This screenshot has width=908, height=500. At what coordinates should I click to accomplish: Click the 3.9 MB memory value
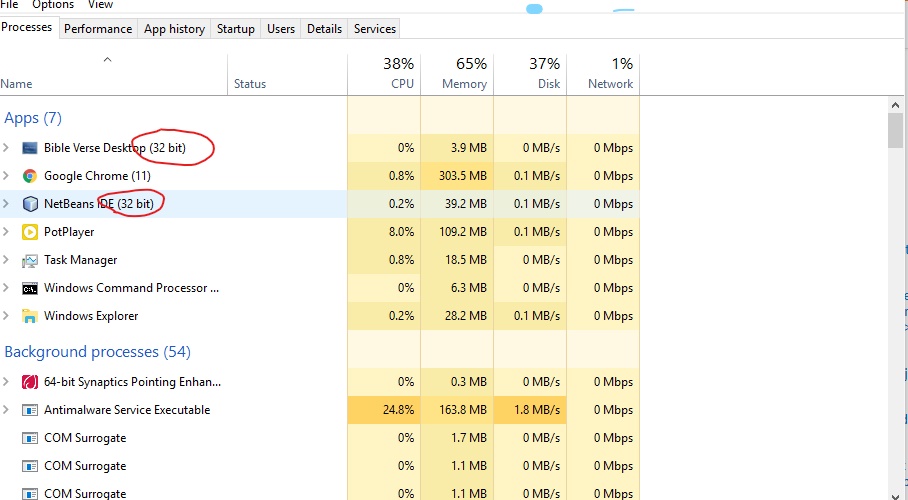point(468,148)
